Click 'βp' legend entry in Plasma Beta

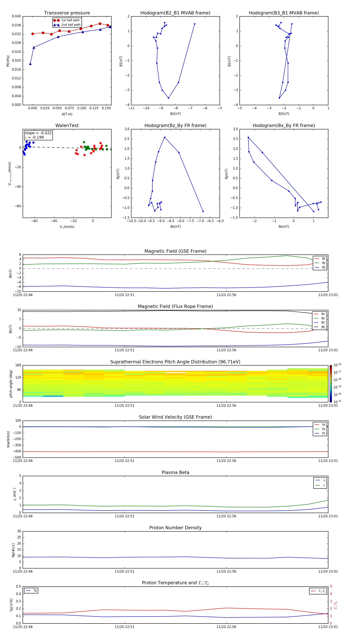(320, 480)
